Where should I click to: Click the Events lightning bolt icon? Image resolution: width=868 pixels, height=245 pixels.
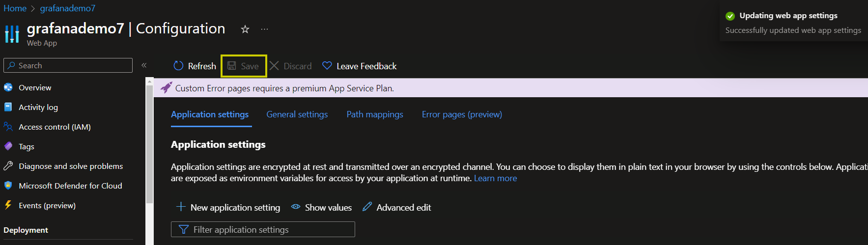[x=8, y=205]
